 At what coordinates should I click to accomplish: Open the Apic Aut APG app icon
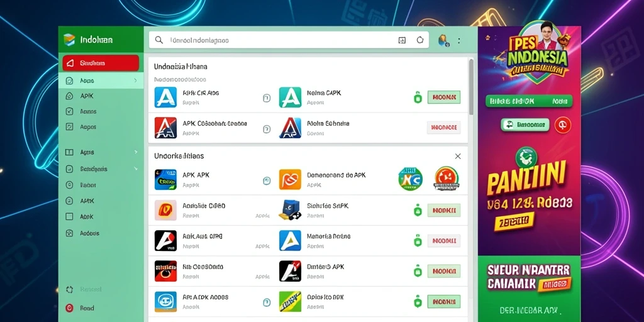[x=165, y=241]
